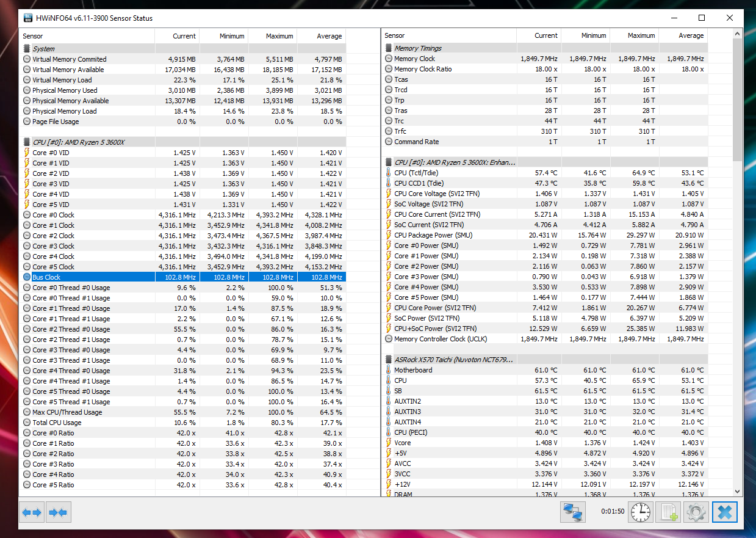Viewport: 756px width, 538px height.
Task: Click the CPU (Tctl/Tdie) thermometer icon
Action: click(x=389, y=173)
